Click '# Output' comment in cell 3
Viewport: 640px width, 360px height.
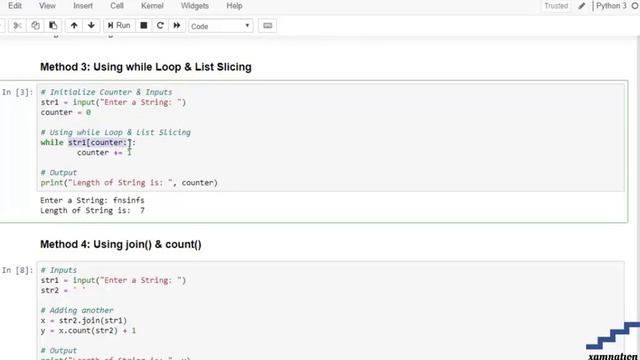tap(59, 173)
